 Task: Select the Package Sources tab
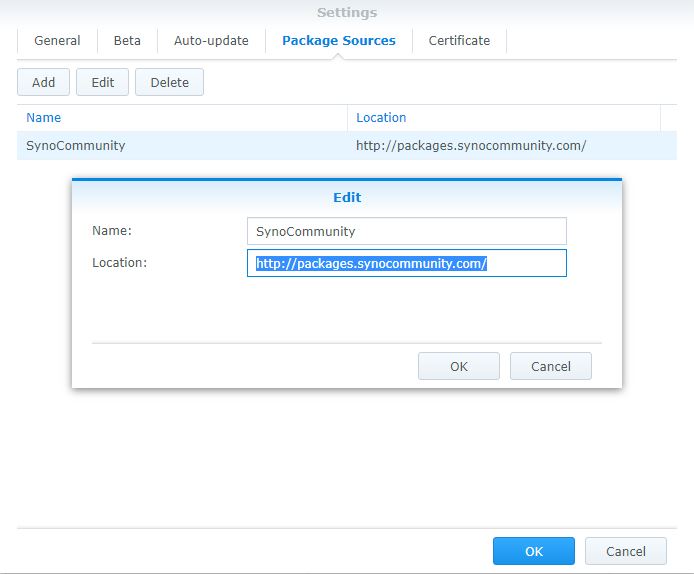339,41
